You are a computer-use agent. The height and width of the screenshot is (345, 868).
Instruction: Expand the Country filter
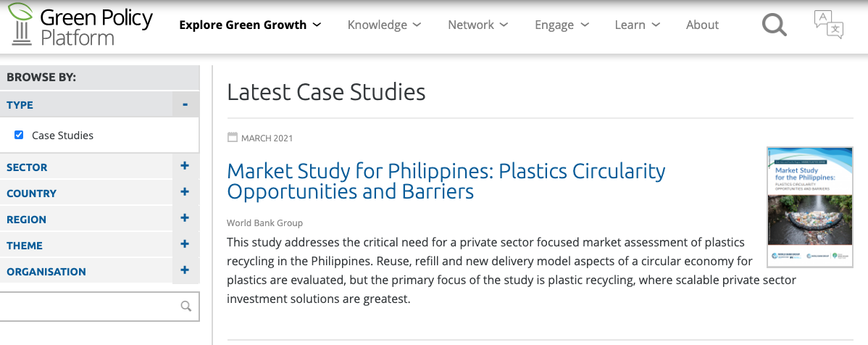pyautogui.click(x=185, y=193)
